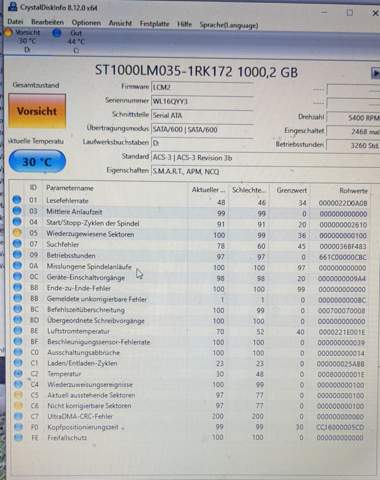Select the Vorsicht 30 °C disk D:

23,41
